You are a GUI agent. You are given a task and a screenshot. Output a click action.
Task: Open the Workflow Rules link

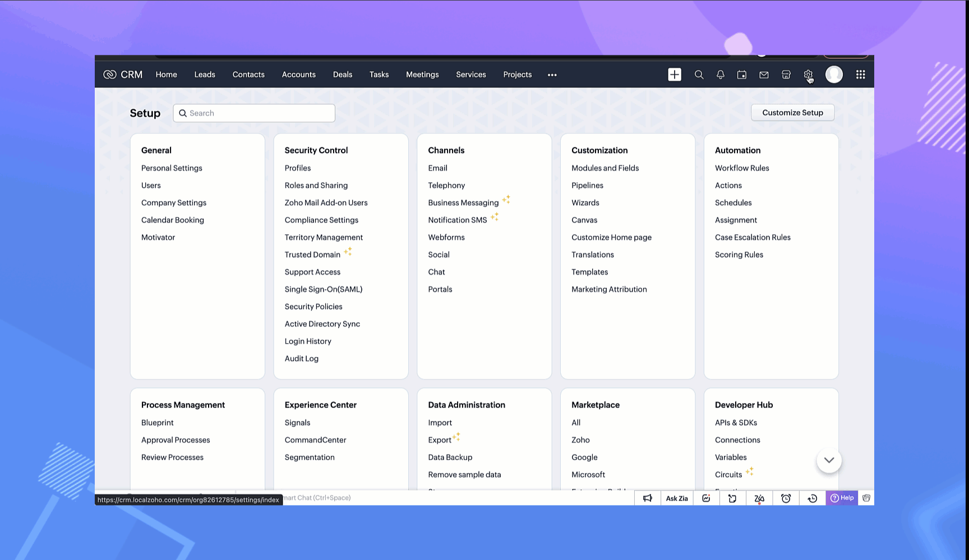tap(742, 168)
